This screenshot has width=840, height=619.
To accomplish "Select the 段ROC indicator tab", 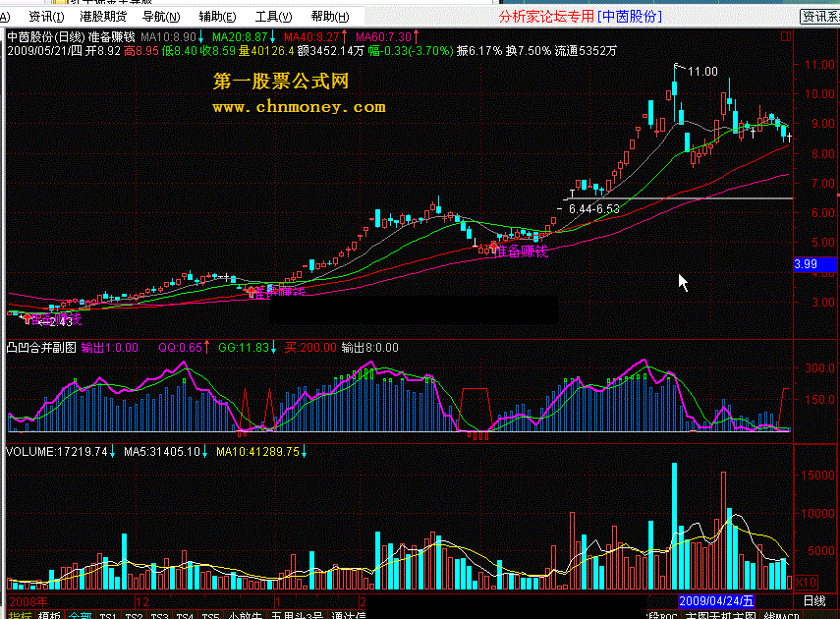I will (663, 615).
